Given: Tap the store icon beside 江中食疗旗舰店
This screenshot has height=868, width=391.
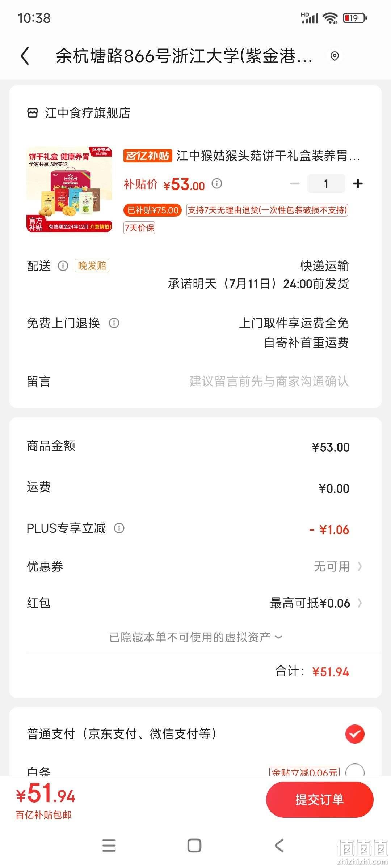Looking at the screenshot, I should pos(33,113).
